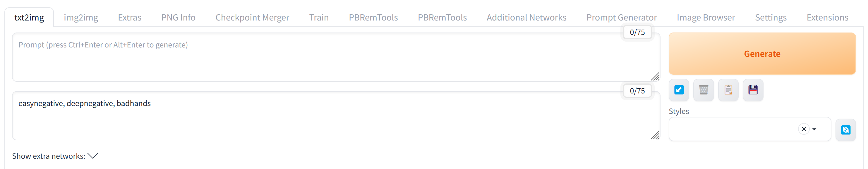The width and height of the screenshot is (868, 169).
Task: Clear the Styles selection using the X icon
Action: coord(804,129)
